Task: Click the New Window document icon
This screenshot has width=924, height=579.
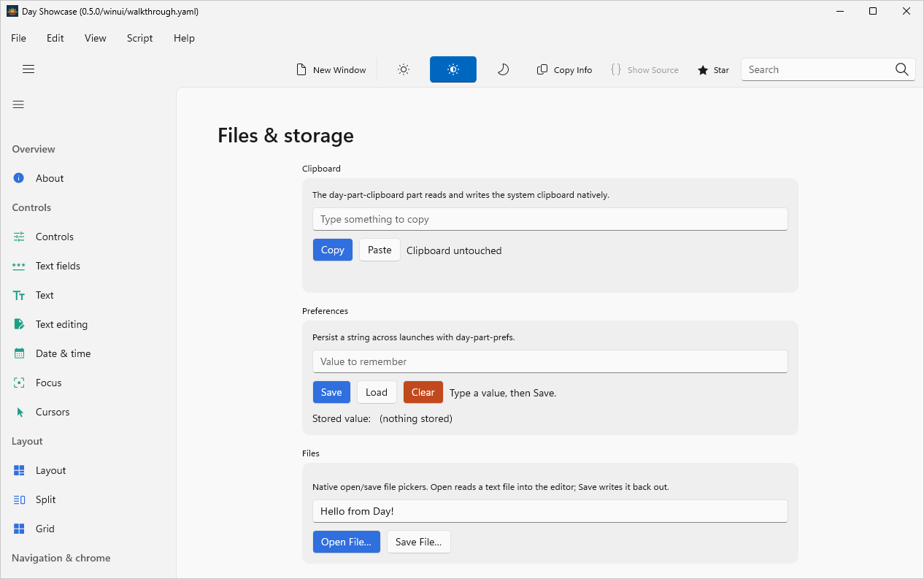Action: coord(301,70)
